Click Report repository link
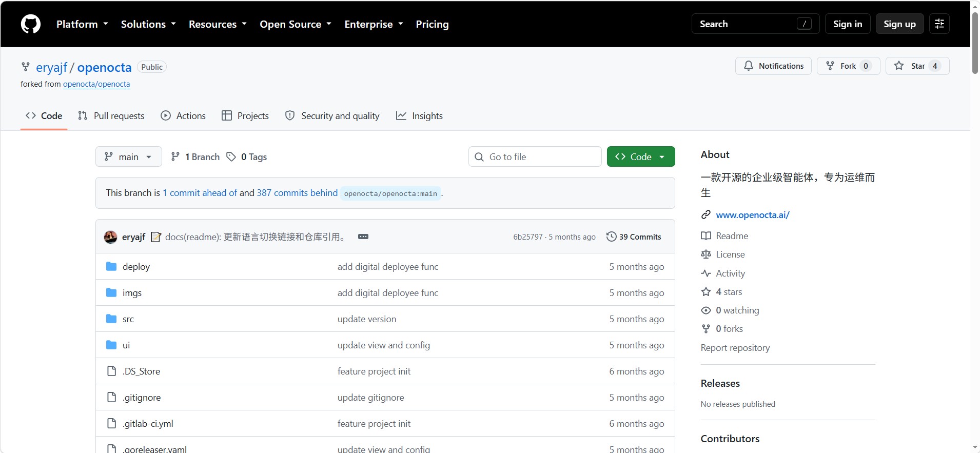The width and height of the screenshot is (980, 453). pyautogui.click(x=735, y=347)
